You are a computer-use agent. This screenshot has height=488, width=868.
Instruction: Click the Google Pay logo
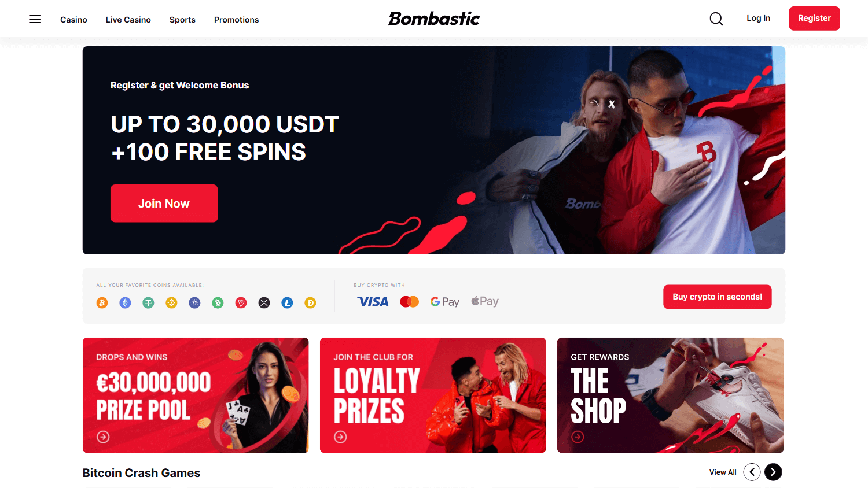[x=444, y=302]
